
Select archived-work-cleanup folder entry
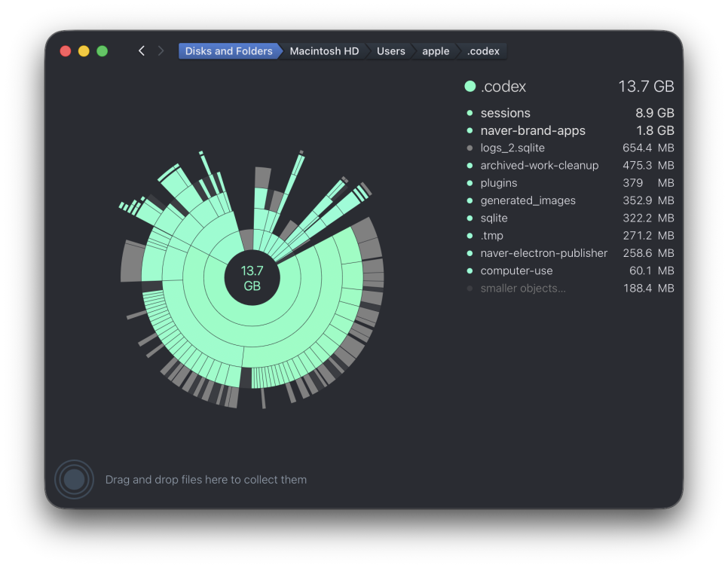(569, 166)
